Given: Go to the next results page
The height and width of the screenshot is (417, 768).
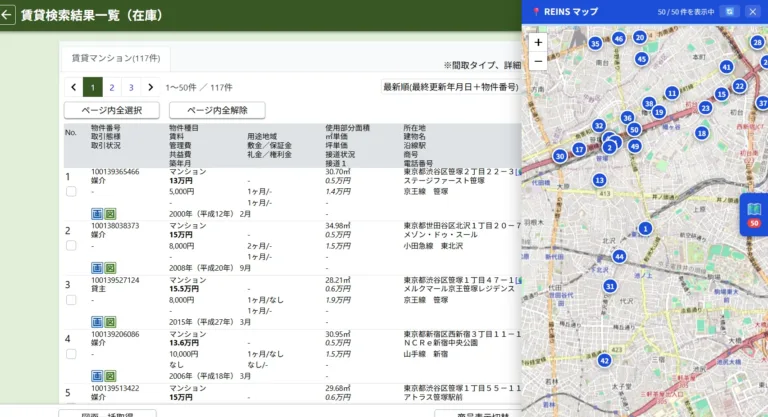Looking at the screenshot, I should click(150, 87).
